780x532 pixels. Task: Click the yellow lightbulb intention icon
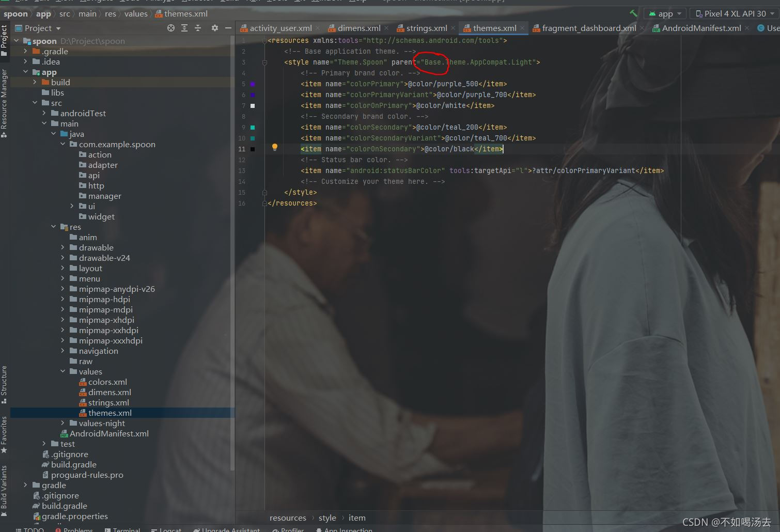[275, 147]
